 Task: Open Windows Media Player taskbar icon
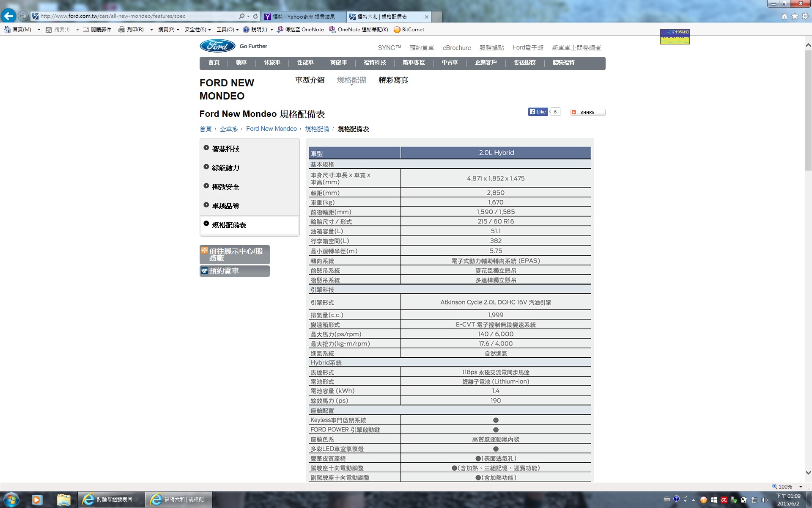[37, 500]
